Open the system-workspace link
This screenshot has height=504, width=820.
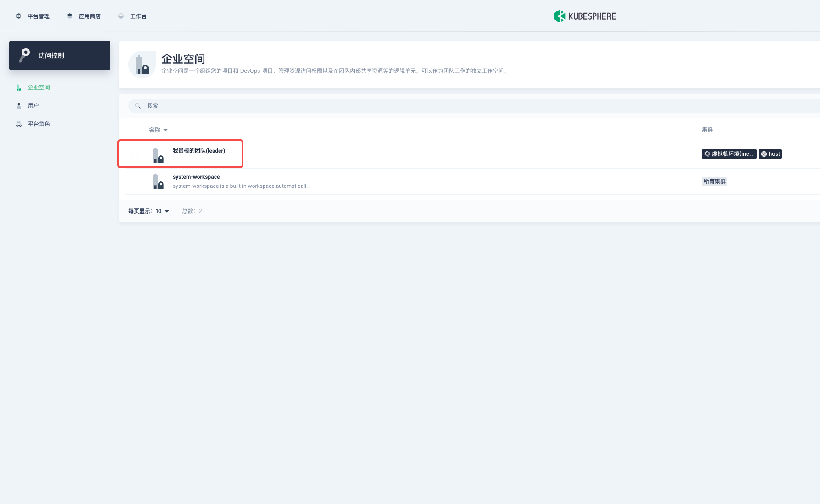(196, 177)
